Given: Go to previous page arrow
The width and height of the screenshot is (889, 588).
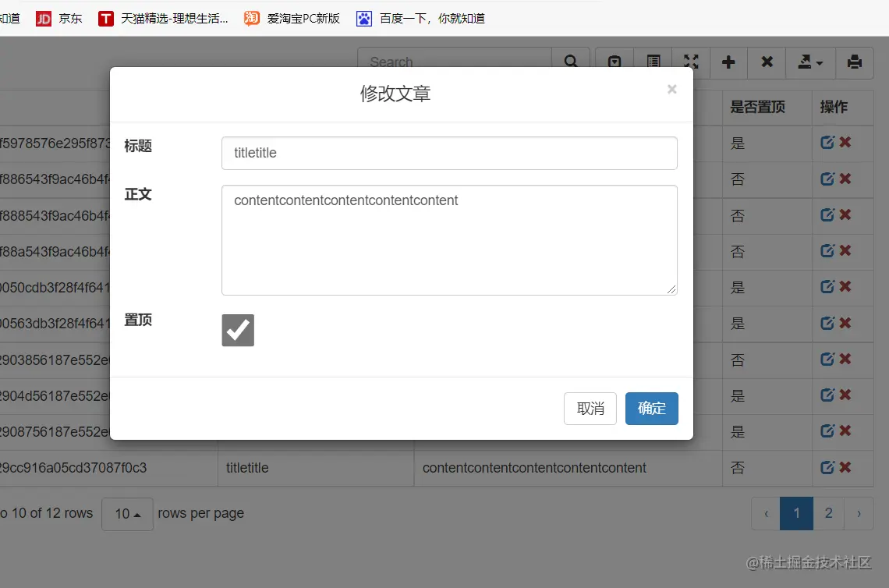Looking at the screenshot, I should click(766, 514).
